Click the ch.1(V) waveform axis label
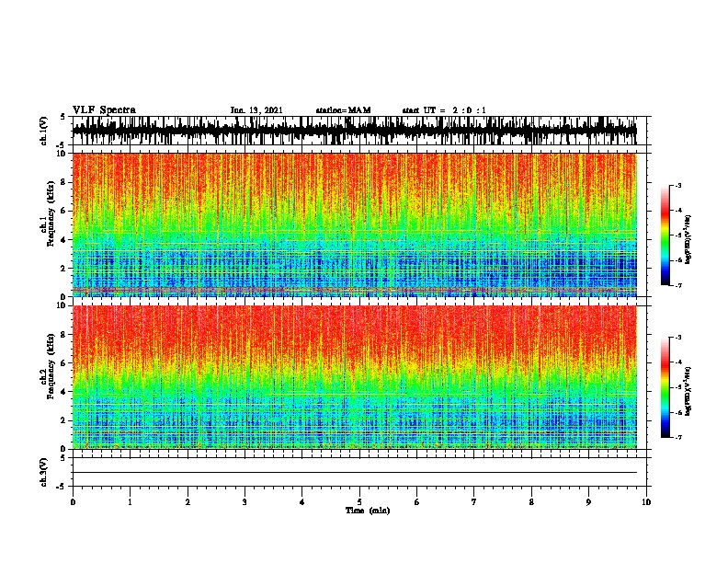 (44, 131)
